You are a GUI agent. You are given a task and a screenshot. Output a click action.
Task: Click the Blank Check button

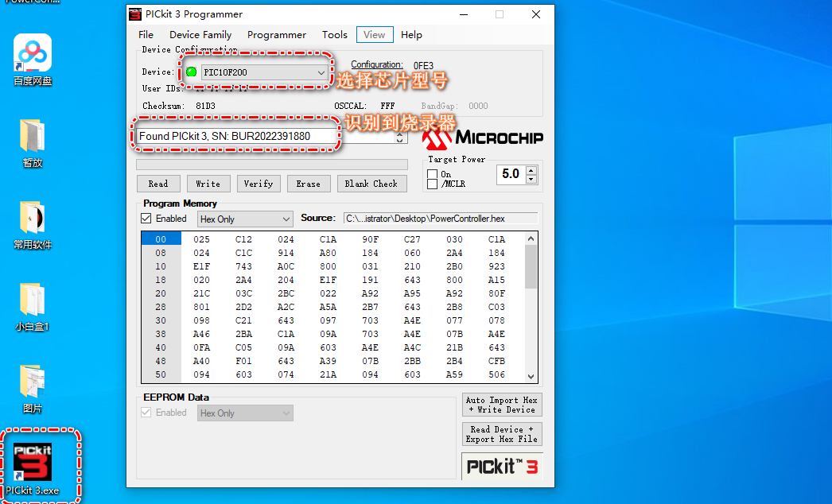tap(371, 184)
